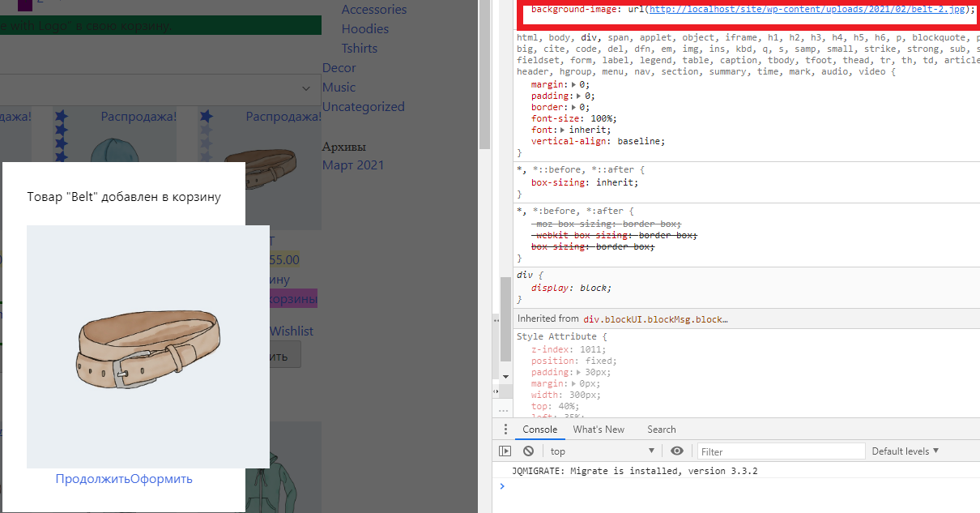Viewport: 980px width, 513px height.
Task: Click the Wishlist link
Action: pyautogui.click(x=292, y=331)
